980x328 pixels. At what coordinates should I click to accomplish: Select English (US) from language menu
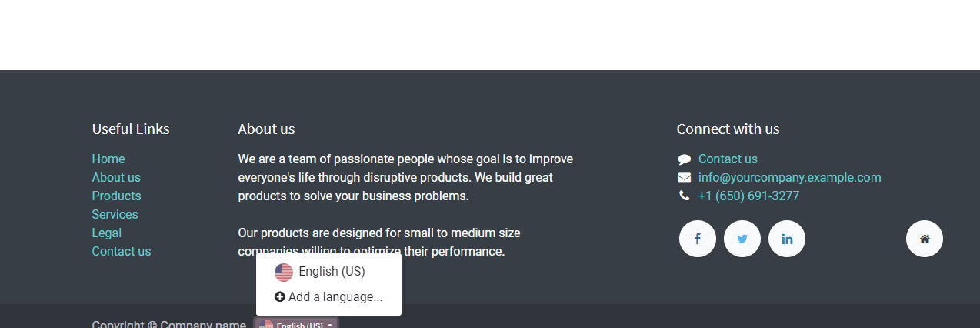tap(328, 272)
